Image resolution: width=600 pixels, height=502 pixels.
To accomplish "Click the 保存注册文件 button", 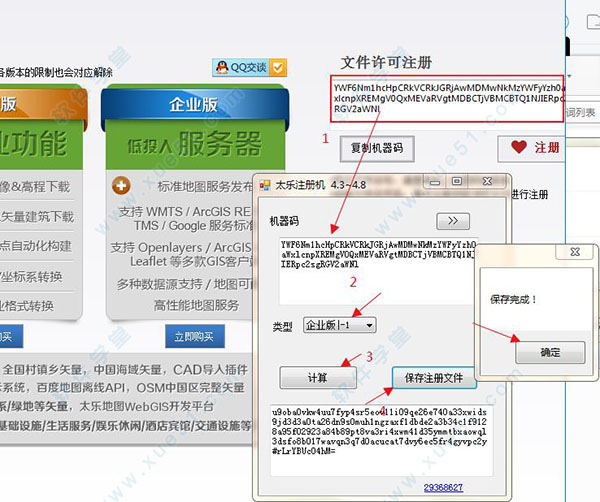I will pyautogui.click(x=434, y=378).
